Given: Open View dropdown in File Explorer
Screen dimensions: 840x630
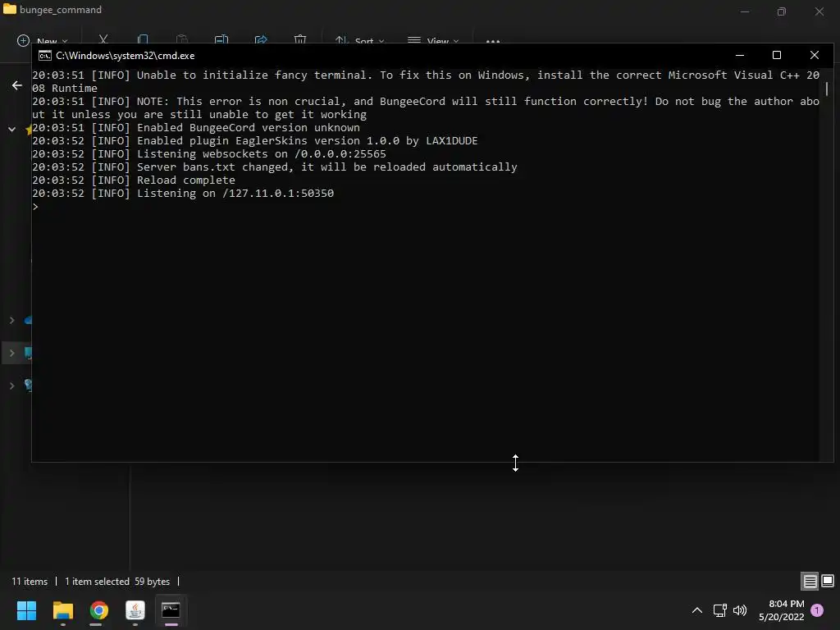Looking at the screenshot, I should [x=433, y=40].
